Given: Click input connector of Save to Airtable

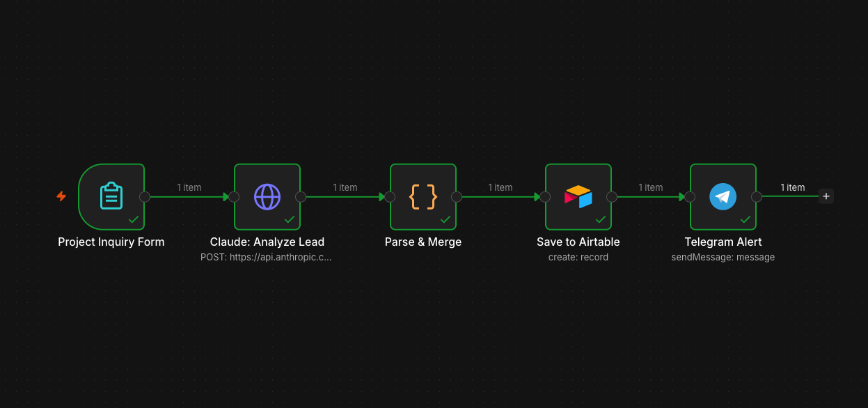Looking at the screenshot, I should (545, 197).
